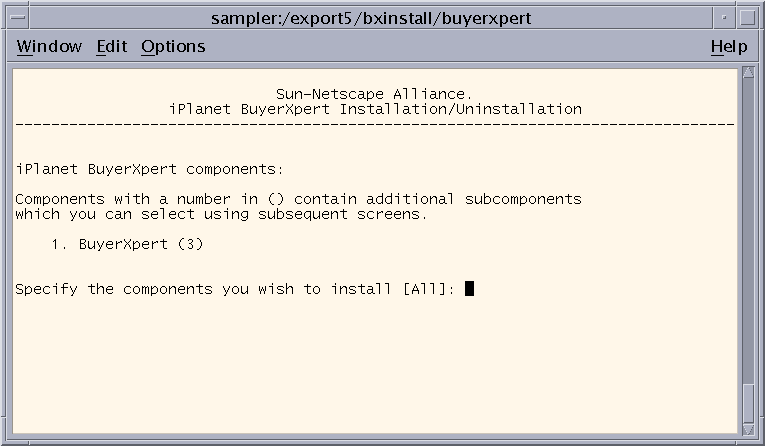Click the scrollbar down arrow
This screenshot has width=765, height=446.
(748, 429)
